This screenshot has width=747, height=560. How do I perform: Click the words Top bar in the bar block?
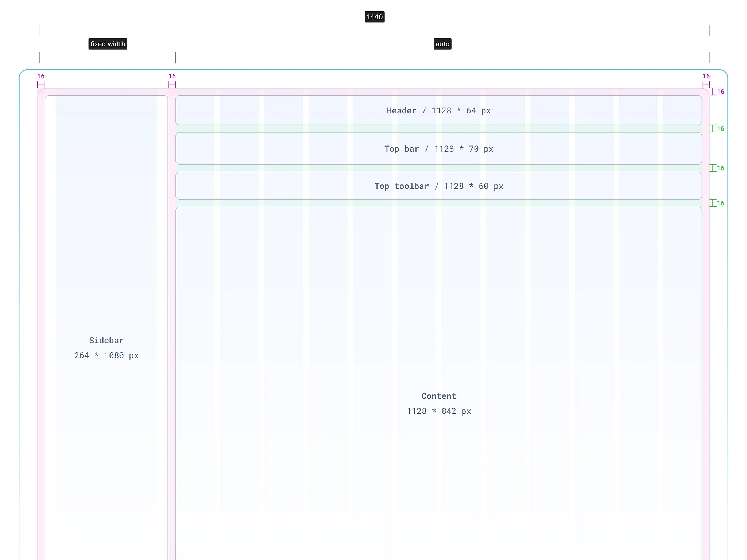click(401, 149)
